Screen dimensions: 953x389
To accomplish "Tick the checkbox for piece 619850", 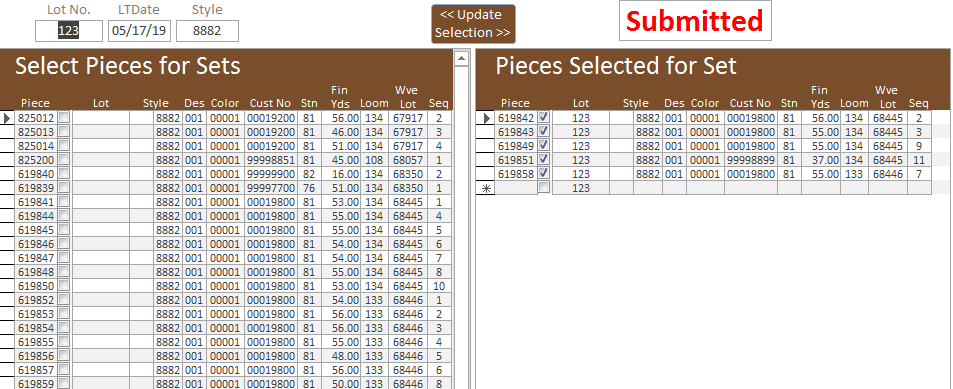I will tap(63, 284).
